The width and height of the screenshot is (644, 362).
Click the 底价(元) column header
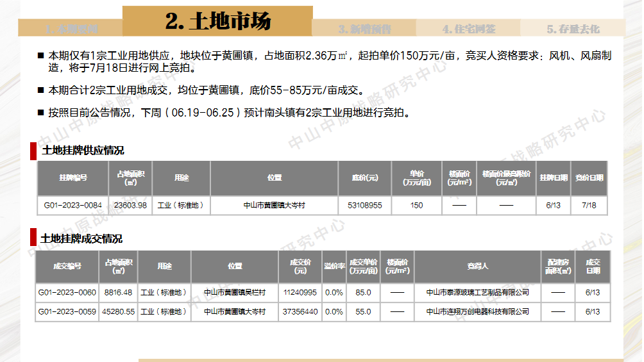click(364, 178)
